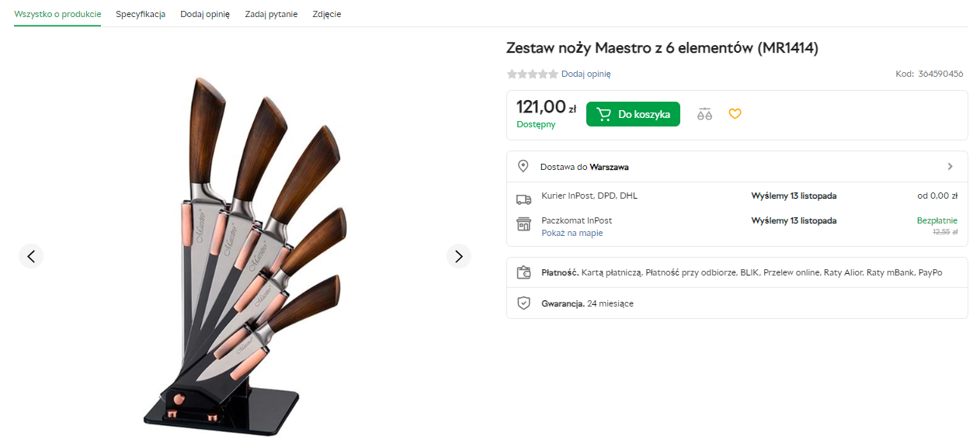
Task: Click the payment wallet icon
Action: (x=523, y=272)
